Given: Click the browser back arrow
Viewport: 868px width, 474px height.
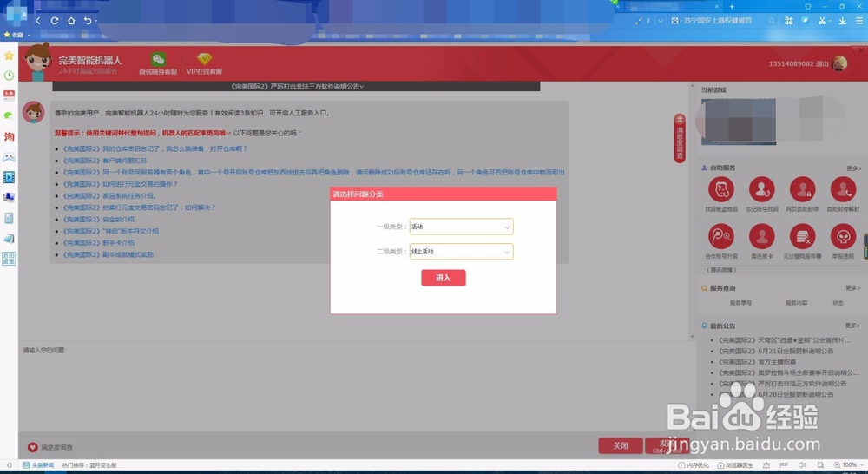Looking at the screenshot, I should pyautogui.click(x=37, y=21).
